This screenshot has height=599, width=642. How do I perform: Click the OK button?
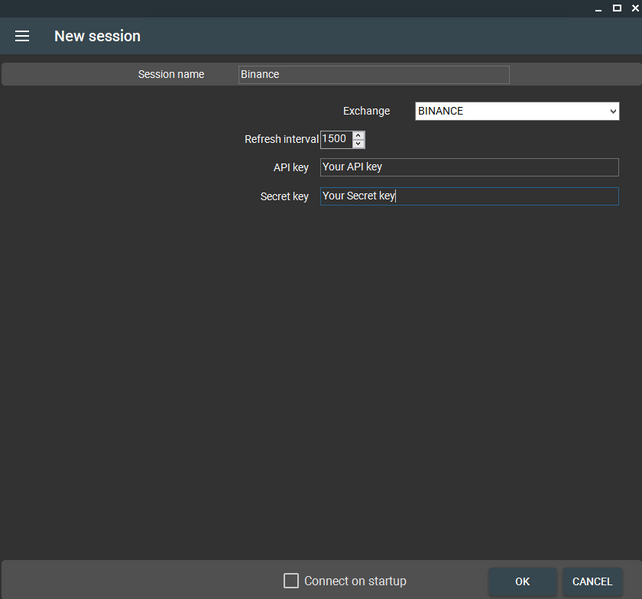click(x=522, y=581)
